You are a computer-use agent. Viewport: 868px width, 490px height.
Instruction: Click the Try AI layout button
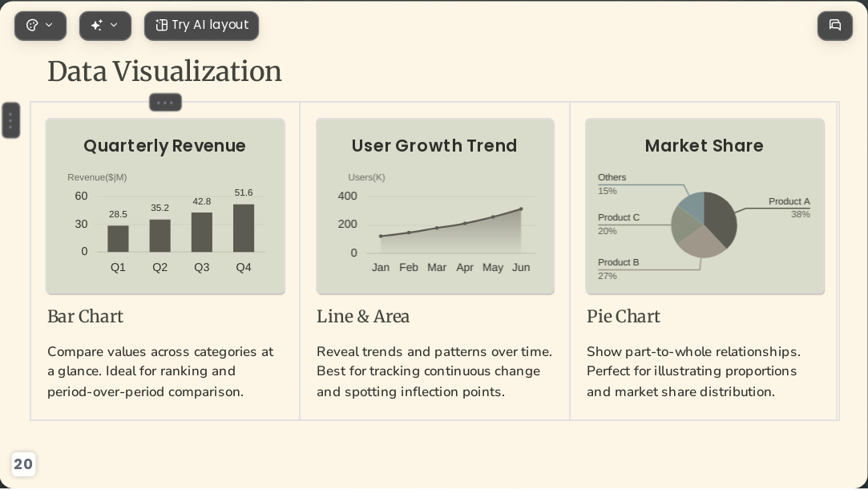pyautogui.click(x=201, y=26)
